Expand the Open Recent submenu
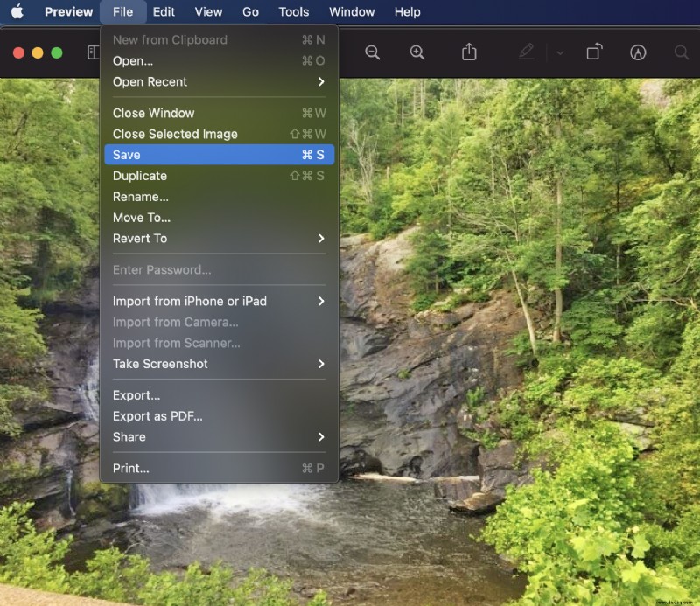Screen dimensions: 700x606 point(220,81)
